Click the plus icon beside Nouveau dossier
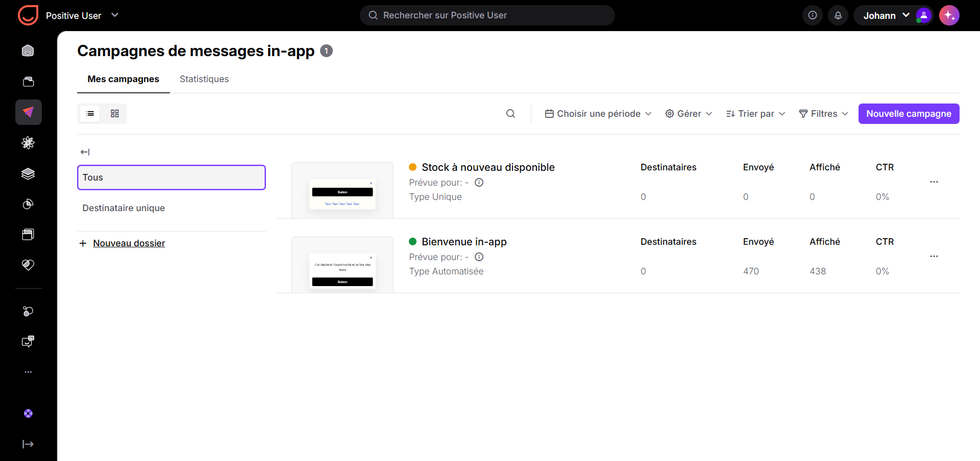Viewport: 980px width, 461px height. (x=83, y=243)
